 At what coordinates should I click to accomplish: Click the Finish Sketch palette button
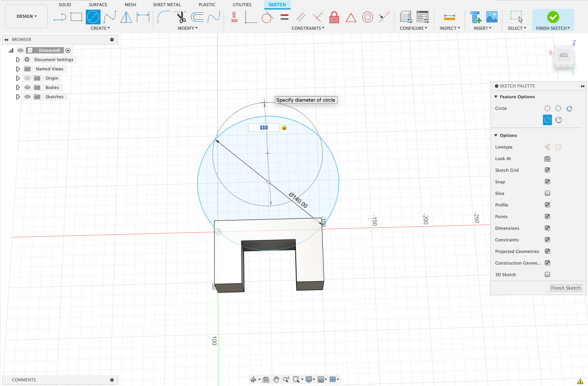pos(566,288)
